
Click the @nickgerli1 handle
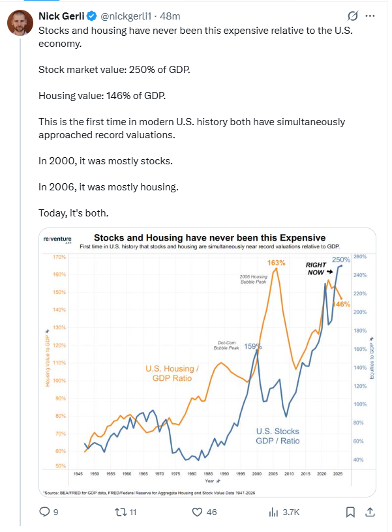(126, 16)
